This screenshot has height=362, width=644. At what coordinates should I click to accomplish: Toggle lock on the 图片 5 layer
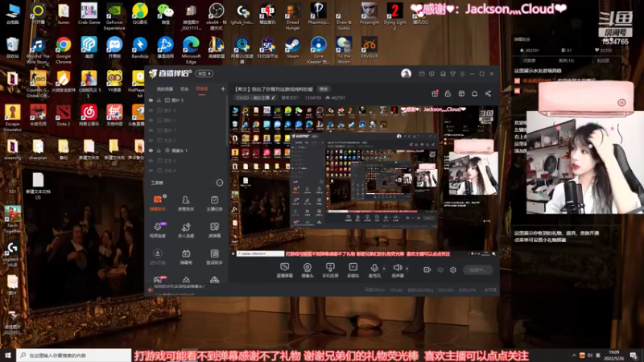(x=159, y=100)
